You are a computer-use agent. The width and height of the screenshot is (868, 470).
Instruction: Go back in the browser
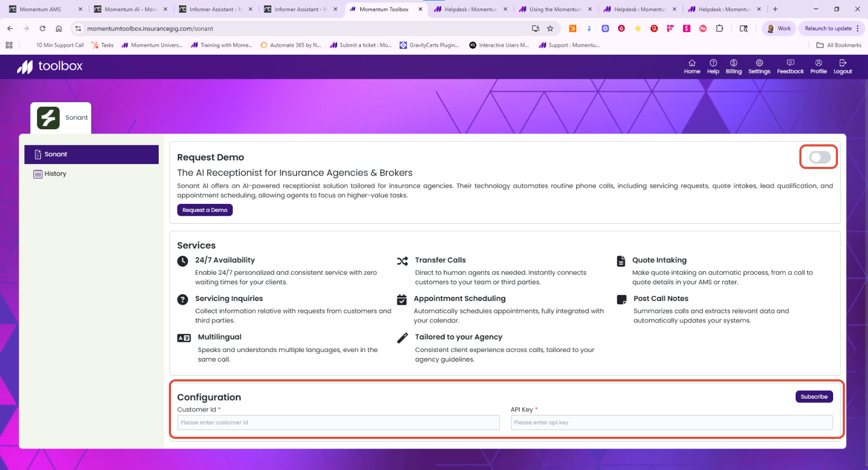click(x=10, y=28)
